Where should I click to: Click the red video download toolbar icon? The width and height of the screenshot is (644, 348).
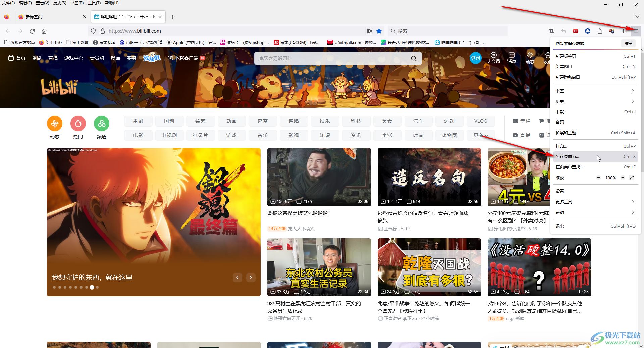tap(576, 31)
